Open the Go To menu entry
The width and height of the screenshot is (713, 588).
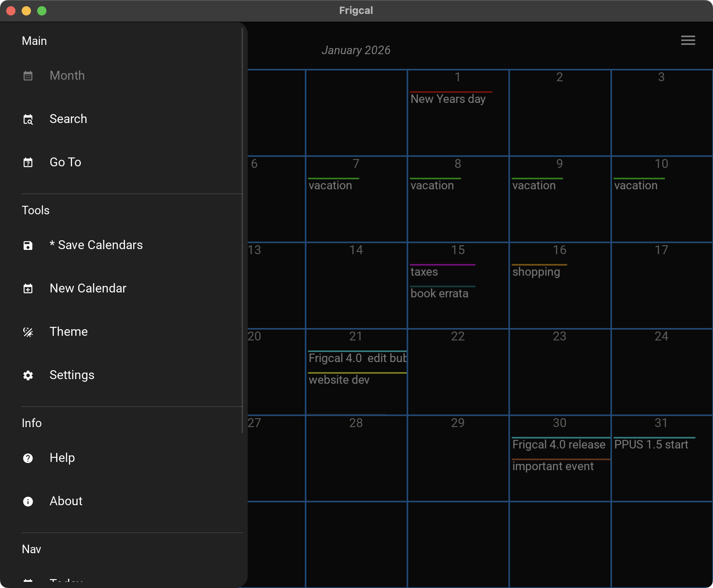click(65, 162)
